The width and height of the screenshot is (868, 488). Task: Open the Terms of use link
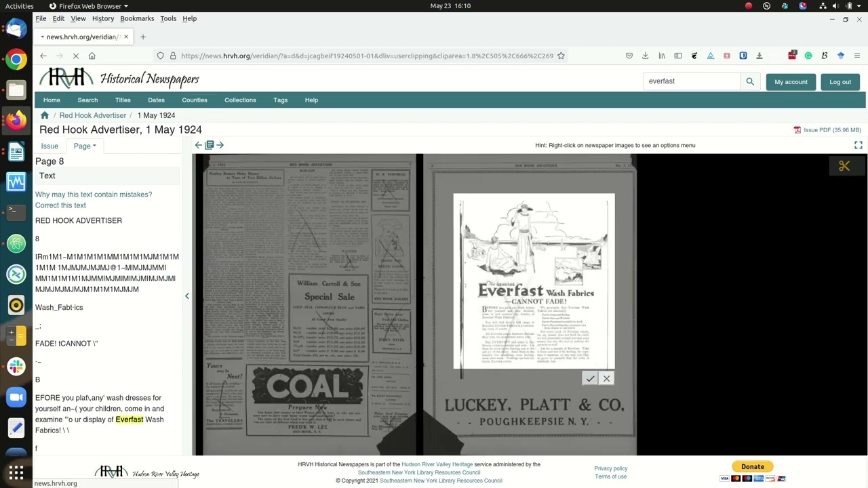(x=611, y=476)
